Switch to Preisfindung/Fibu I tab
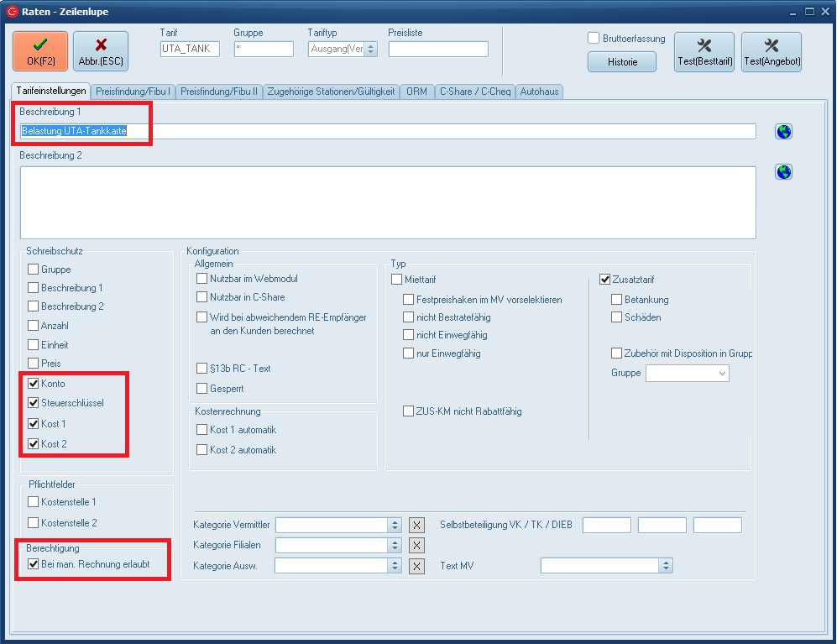The height and width of the screenshot is (644, 837). tap(133, 91)
